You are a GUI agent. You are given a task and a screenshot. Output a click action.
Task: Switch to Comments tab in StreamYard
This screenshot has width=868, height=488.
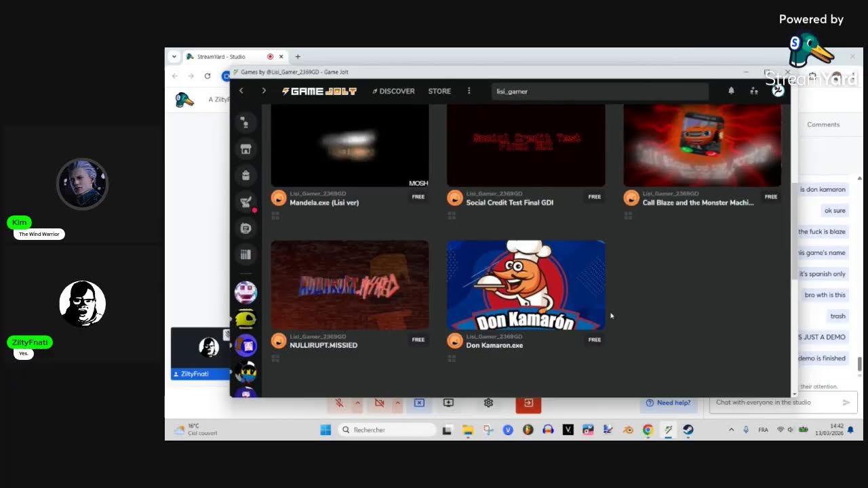(823, 125)
